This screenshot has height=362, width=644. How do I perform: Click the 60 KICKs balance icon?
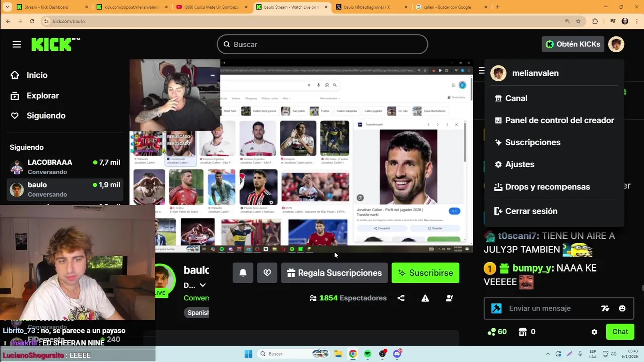(497, 332)
